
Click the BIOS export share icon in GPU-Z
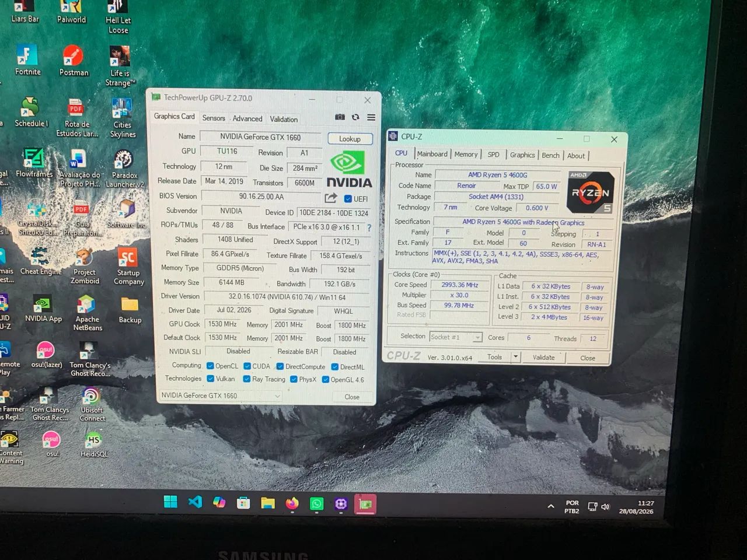pos(331,198)
